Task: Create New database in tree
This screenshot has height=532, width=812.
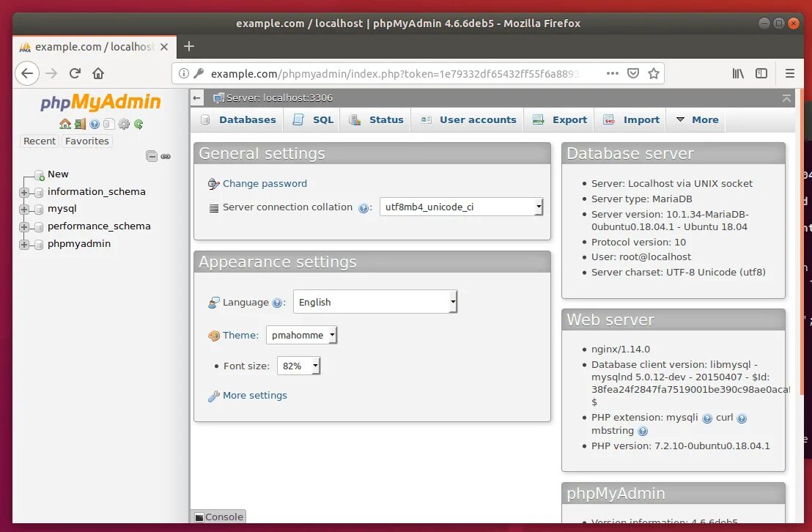Action: [58, 174]
